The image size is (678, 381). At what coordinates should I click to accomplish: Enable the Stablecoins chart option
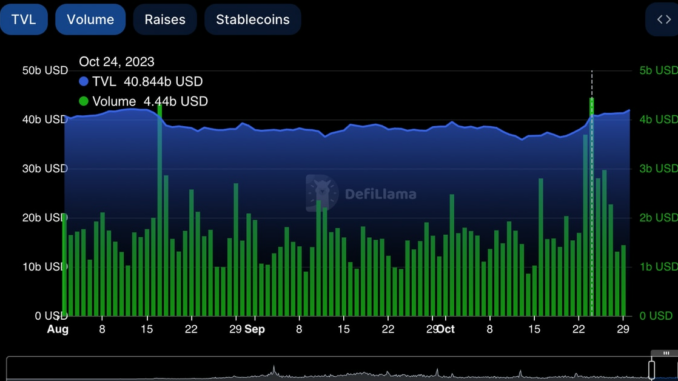pyautogui.click(x=253, y=19)
